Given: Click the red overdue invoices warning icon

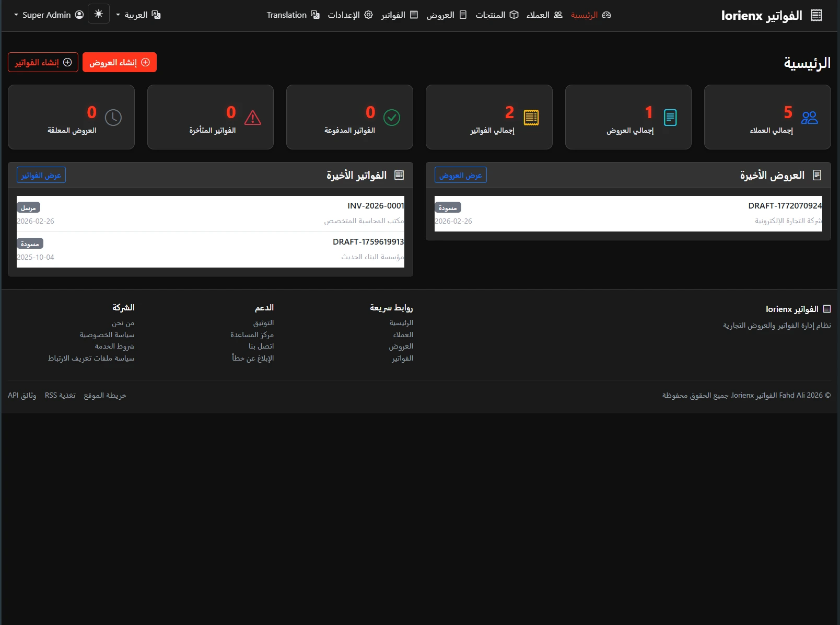Looking at the screenshot, I should coord(252,118).
